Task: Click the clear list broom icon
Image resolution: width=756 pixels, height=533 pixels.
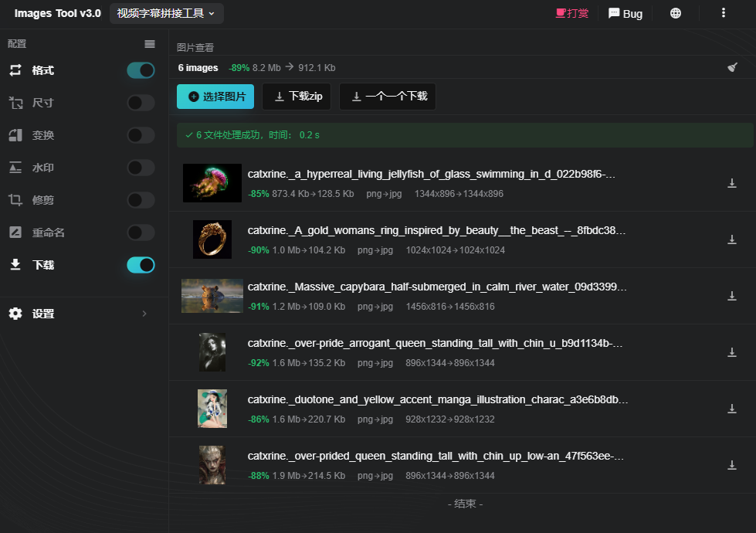Action: (732, 67)
